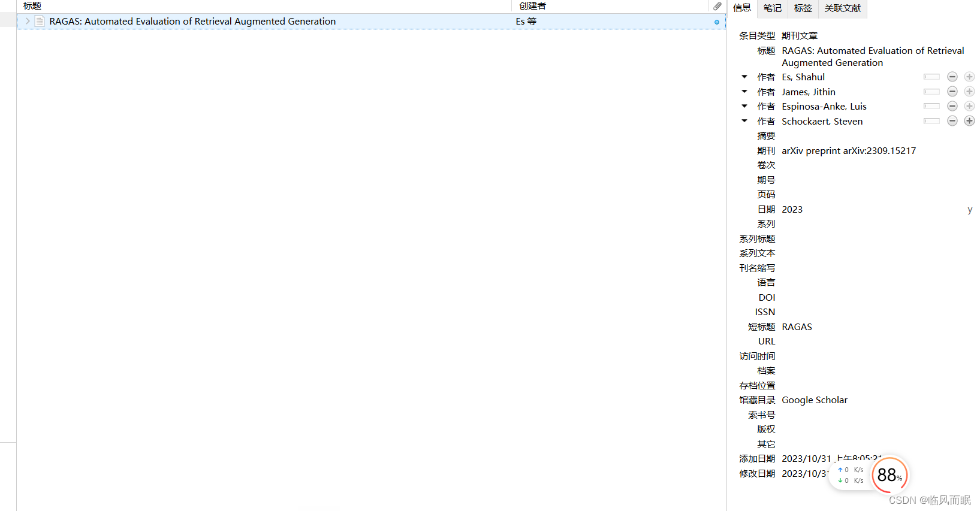This screenshot has width=980, height=511.
Task: Open creator type dropdown for Schockaert, Steven
Action: [x=744, y=121]
